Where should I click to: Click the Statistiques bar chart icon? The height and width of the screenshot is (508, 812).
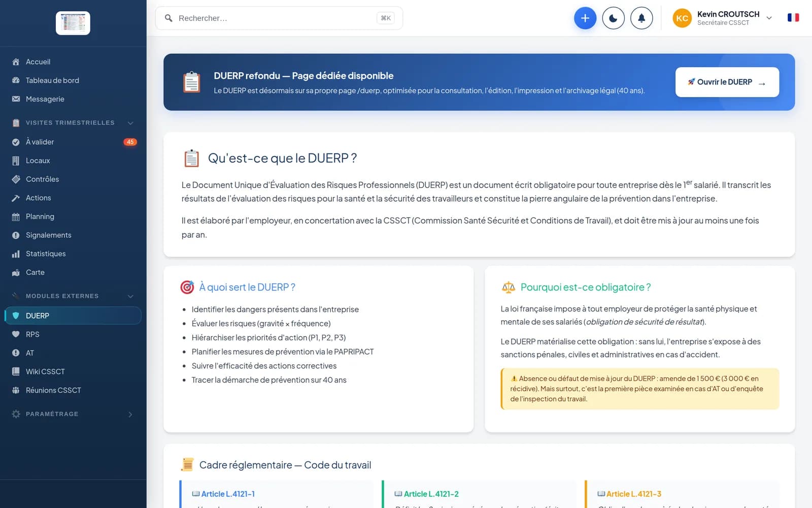16,254
